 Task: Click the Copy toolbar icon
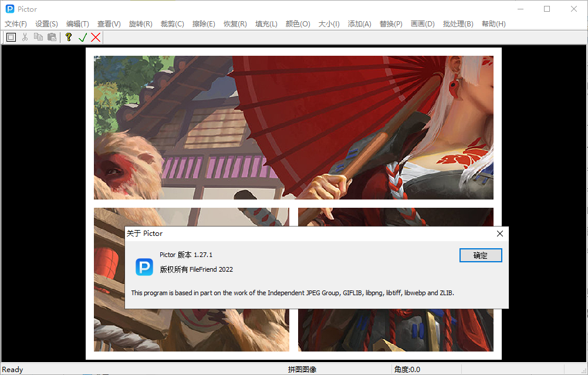38,37
